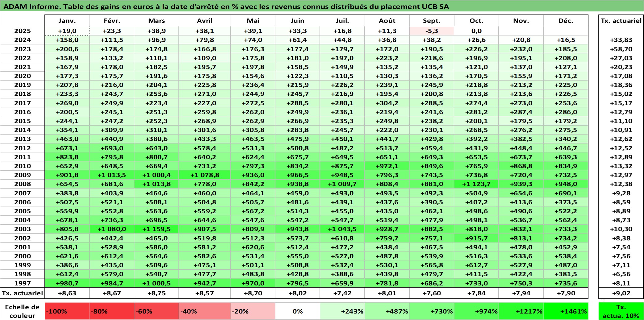This screenshot has width=644, height=320.
Task: Select the "+33,83" actuarial rate value
Action: coord(621,40)
